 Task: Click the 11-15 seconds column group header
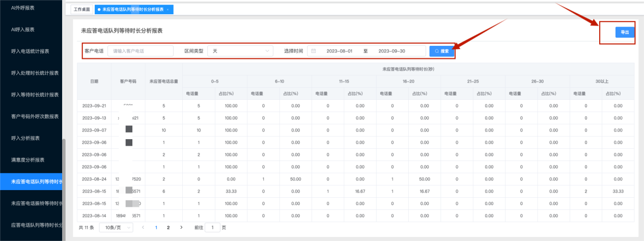(344, 81)
